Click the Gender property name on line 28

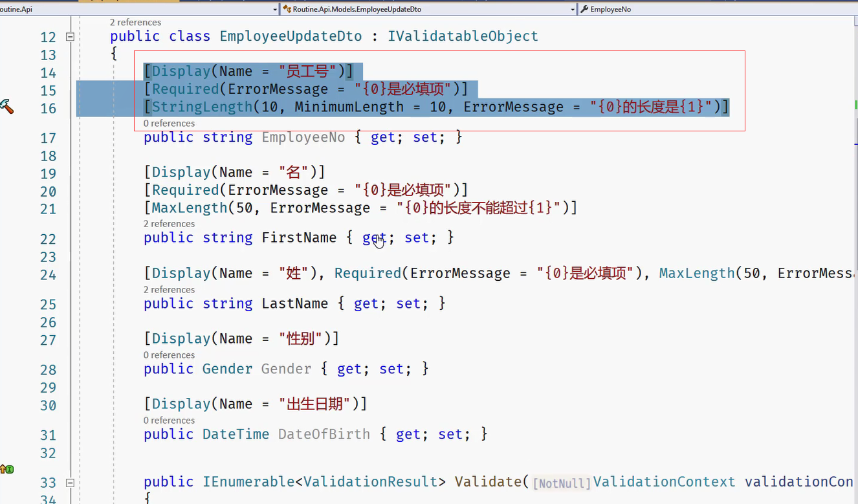(x=287, y=369)
